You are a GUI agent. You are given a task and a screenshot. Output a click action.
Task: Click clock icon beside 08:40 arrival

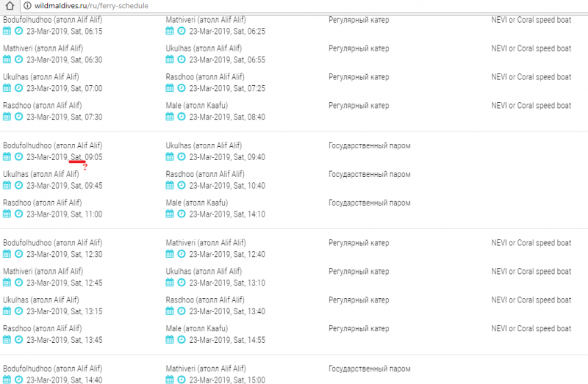click(x=182, y=117)
